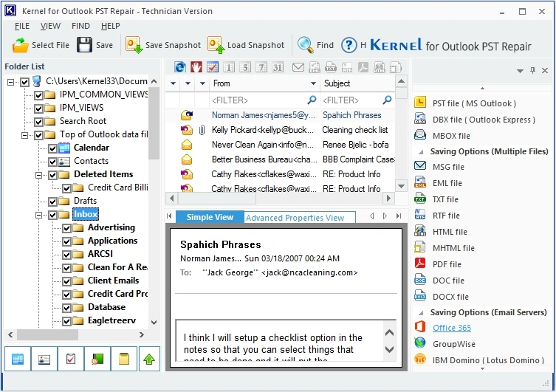556x392 pixels.
Task: Open the right panel options dropdown arrow
Action: [520, 71]
